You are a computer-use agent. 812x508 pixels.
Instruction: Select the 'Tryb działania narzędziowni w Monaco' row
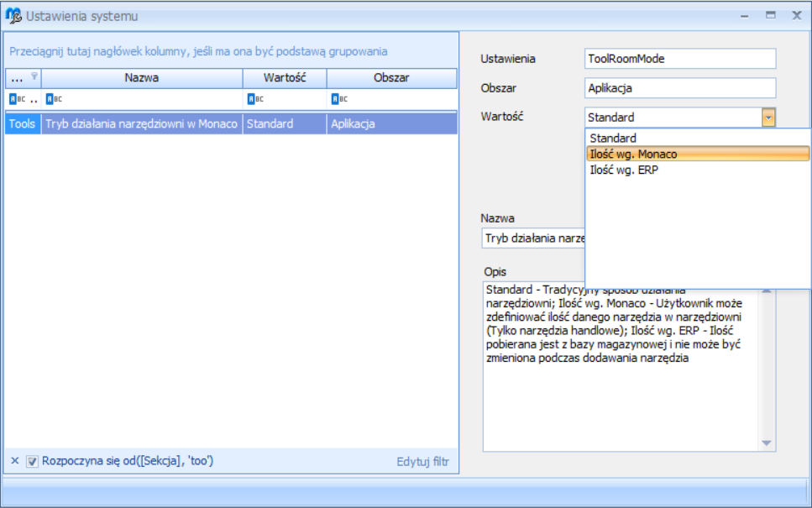point(143,123)
